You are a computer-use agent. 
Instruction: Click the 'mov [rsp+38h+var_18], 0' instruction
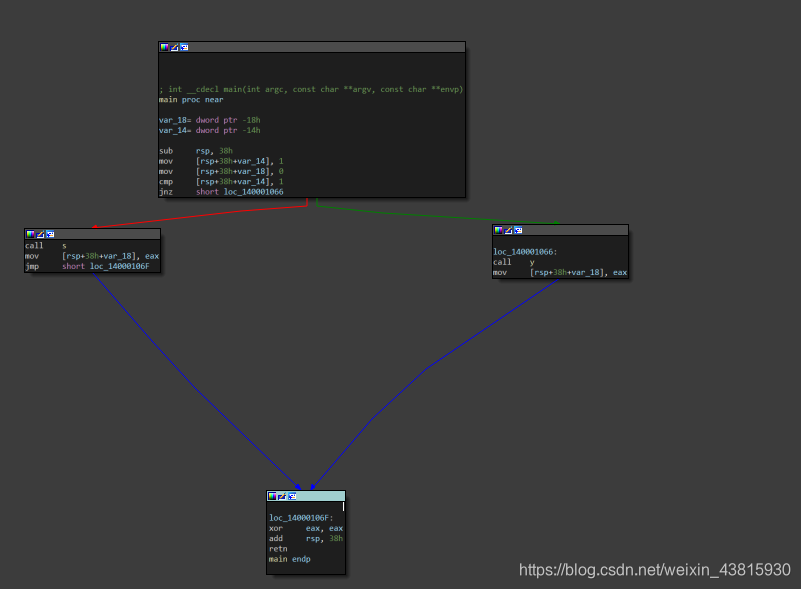click(x=221, y=171)
